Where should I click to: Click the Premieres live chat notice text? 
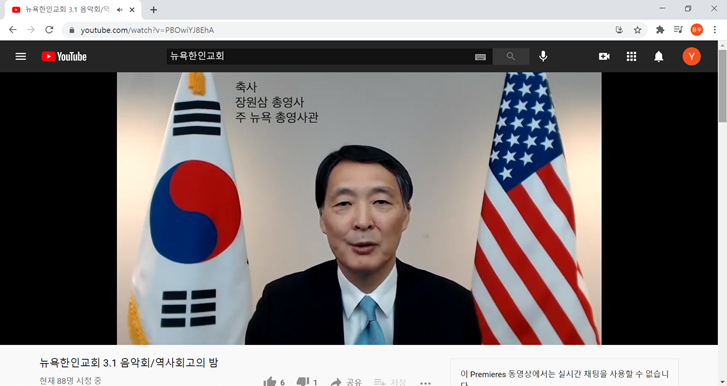(564, 377)
